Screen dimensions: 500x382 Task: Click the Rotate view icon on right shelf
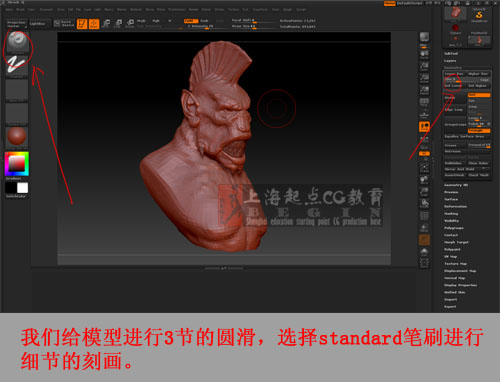[424, 203]
